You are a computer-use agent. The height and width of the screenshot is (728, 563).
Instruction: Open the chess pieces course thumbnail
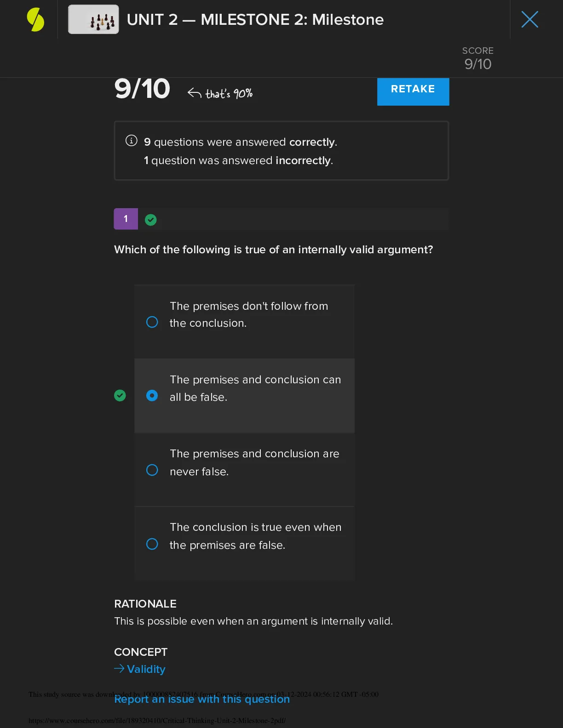(x=93, y=19)
